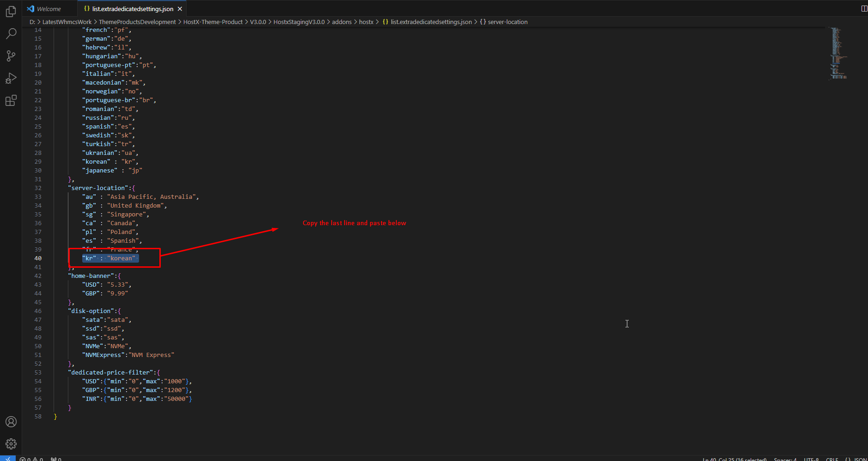Expand the hostx folder breadcrumb
This screenshot has height=461, width=868.
pyautogui.click(x=366, y=22)
